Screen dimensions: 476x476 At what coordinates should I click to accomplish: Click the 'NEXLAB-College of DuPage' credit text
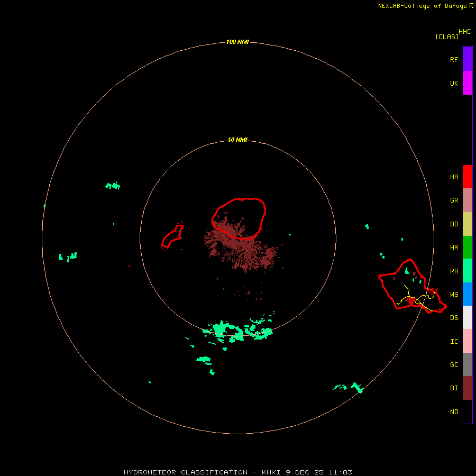click(x=423, y=6)
